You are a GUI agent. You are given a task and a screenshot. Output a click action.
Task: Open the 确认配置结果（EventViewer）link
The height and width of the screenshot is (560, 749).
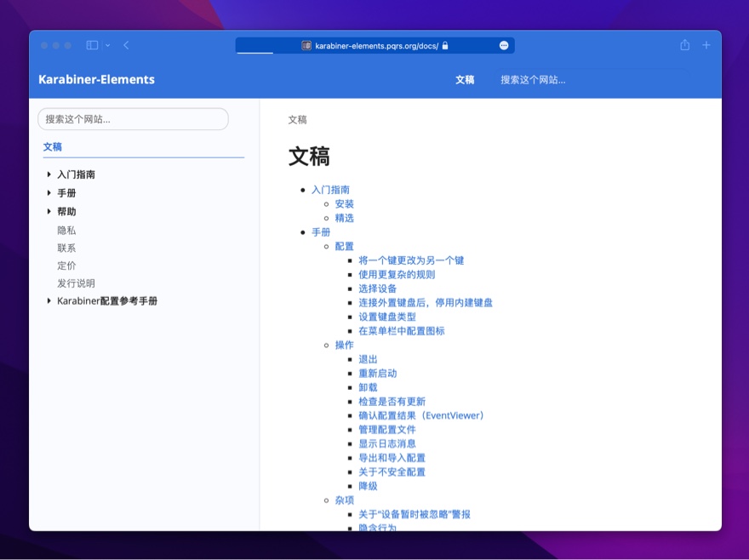coord(422,415)
